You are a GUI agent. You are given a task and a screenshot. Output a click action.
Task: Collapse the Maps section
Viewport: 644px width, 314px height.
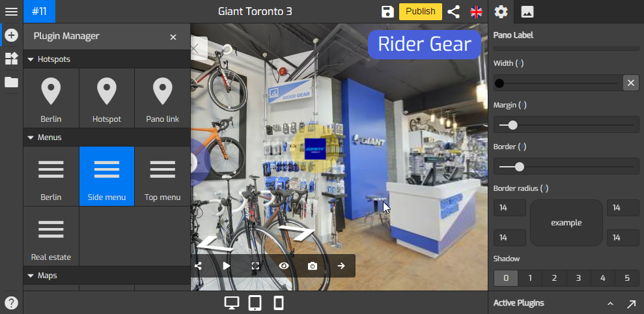pos(31,276)
